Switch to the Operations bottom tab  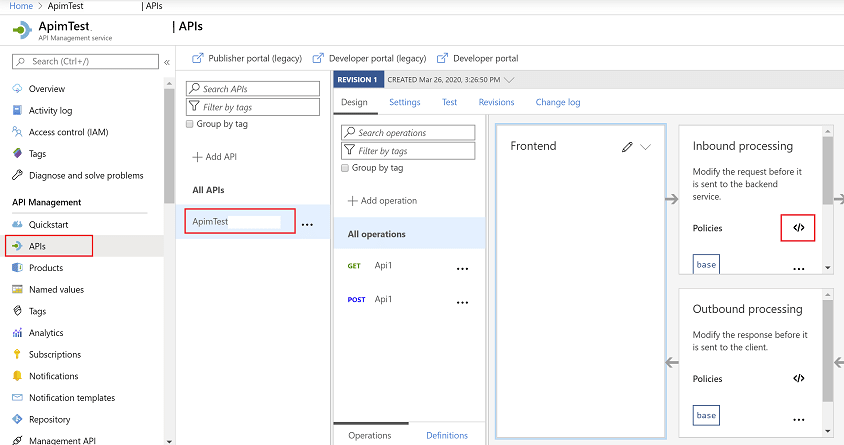(x=370, y=435)
